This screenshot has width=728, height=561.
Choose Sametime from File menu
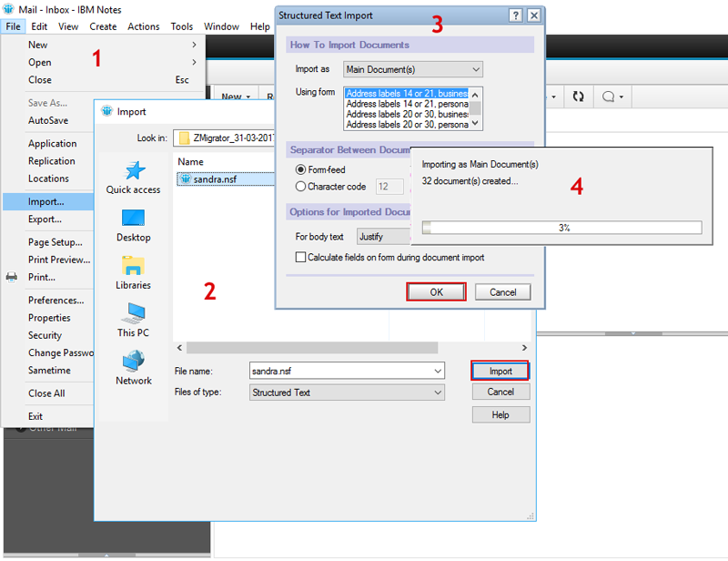48,370
